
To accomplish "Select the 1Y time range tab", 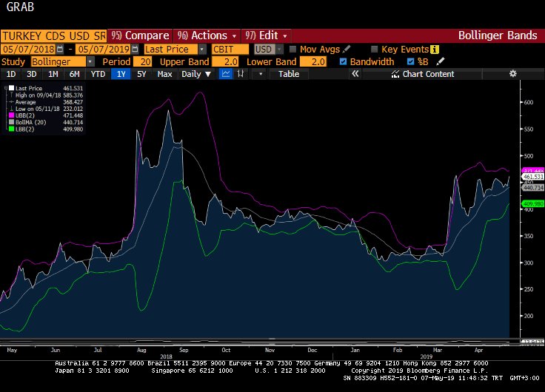I will 121,74.
